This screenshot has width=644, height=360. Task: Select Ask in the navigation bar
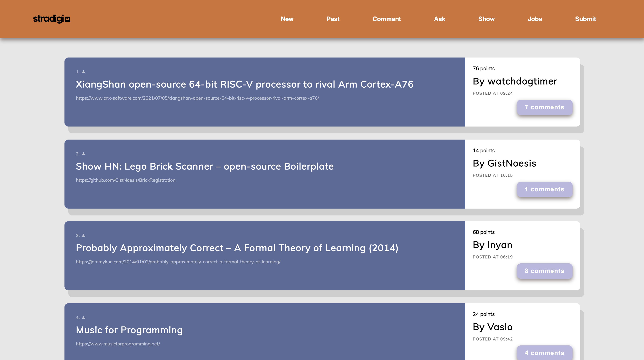439,19
